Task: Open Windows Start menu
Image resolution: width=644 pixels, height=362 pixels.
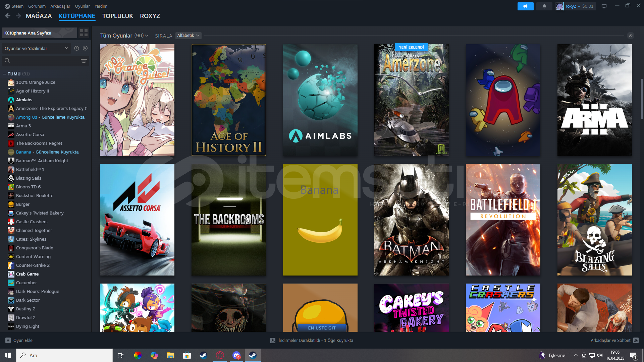Action: pyautogui.click(x=8, y=355)
